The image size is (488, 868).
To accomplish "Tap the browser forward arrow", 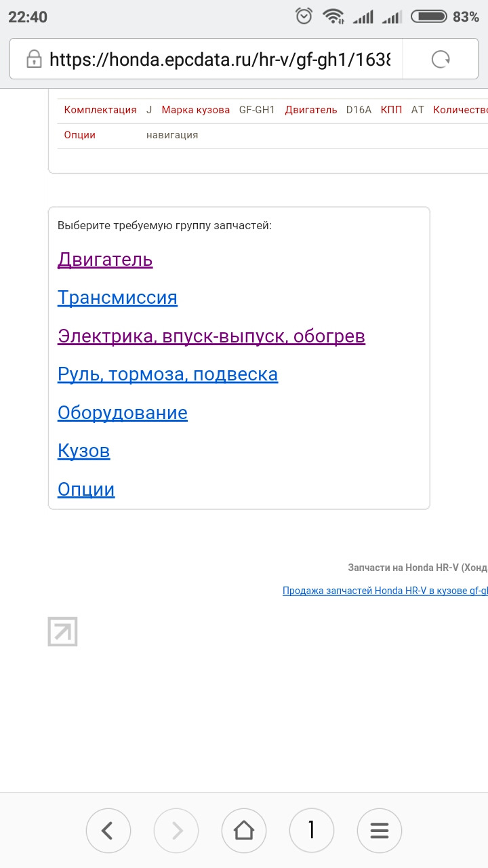I will [176, 830].
